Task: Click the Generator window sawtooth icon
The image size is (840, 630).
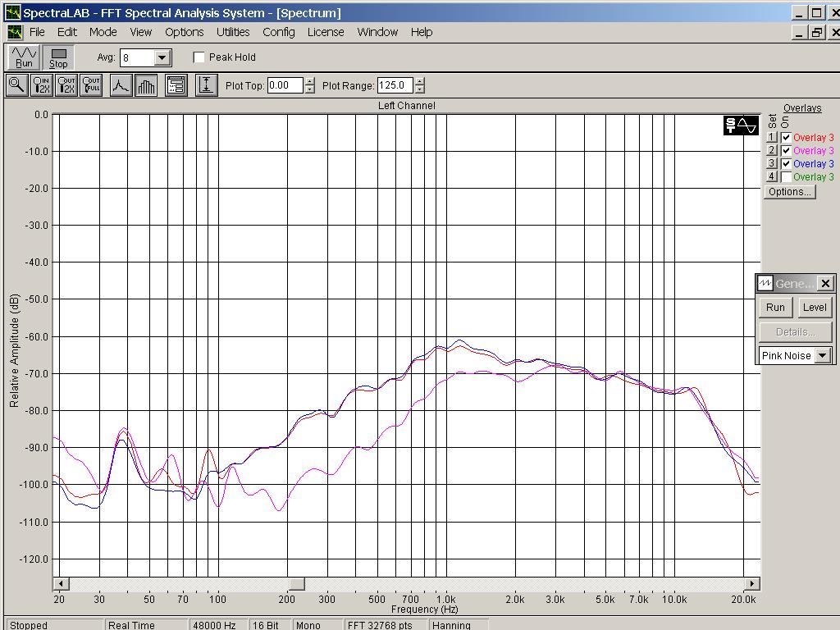Action: click(765, 283)
